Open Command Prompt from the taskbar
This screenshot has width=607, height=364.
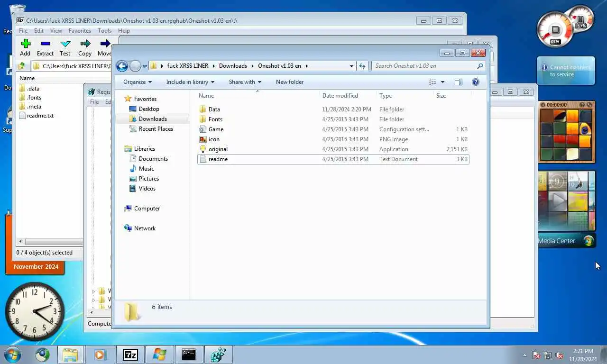point(189,355)
